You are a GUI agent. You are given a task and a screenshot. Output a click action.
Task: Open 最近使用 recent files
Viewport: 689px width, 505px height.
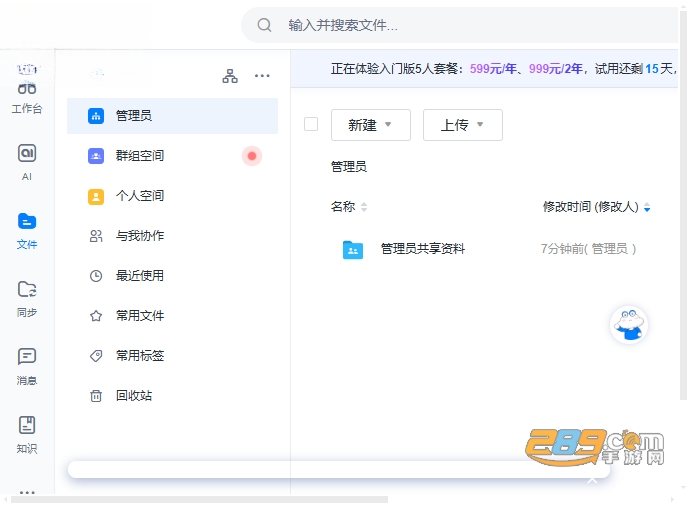(172, 276)
